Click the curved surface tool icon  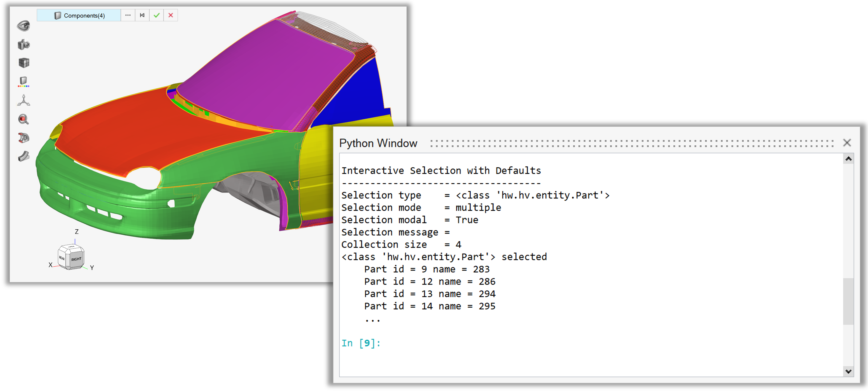tap(24, 156)
